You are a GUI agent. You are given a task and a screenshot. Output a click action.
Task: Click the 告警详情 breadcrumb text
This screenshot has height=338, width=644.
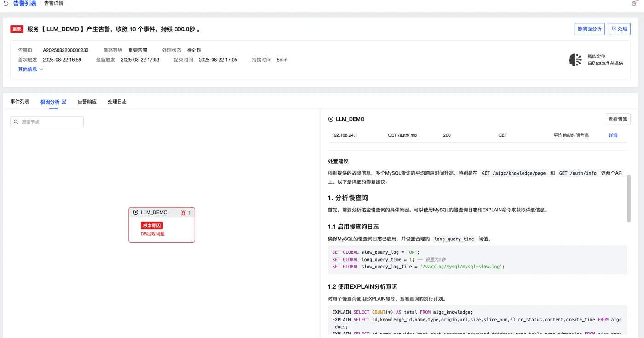(54, 3)
